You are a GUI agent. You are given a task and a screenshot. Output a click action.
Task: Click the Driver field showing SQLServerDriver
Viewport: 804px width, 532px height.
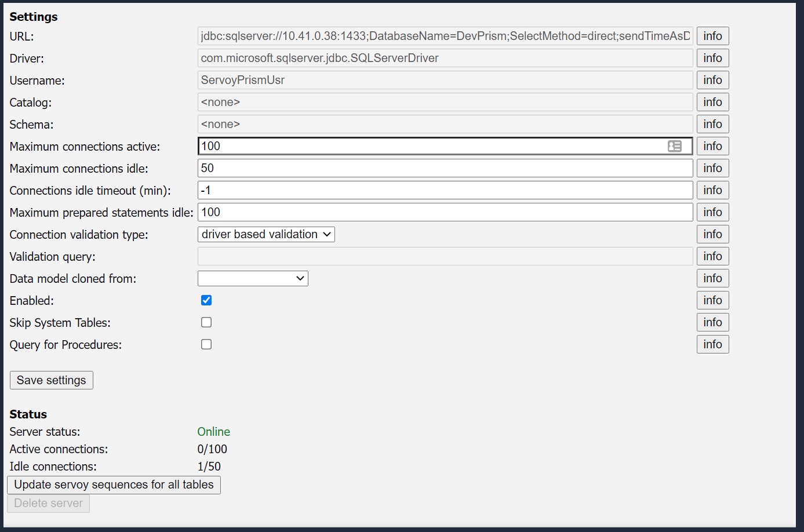click(445, 58)
